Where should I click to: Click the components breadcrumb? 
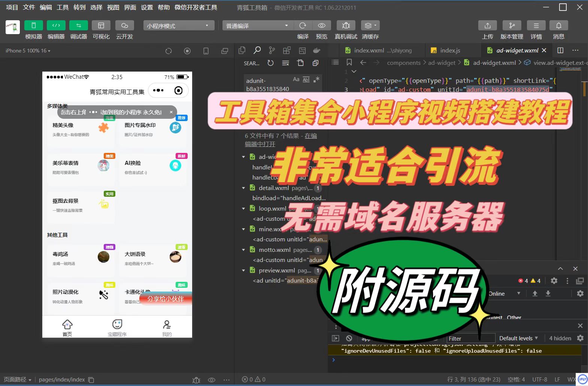pyautogui.click(x=404, y=63)
